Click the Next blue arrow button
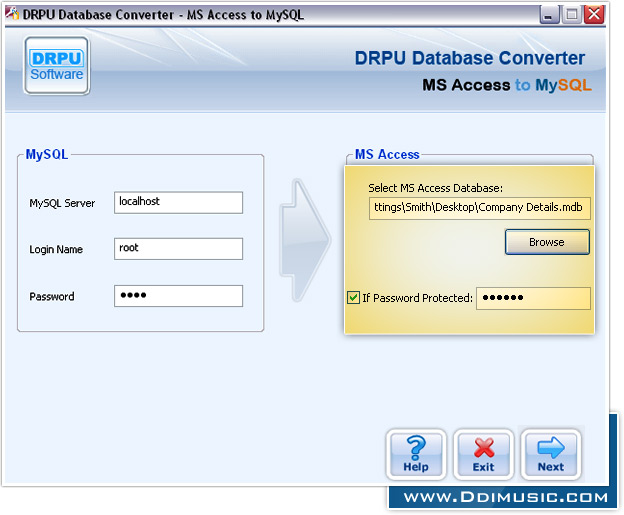624x515 pixels. (551, 454)
